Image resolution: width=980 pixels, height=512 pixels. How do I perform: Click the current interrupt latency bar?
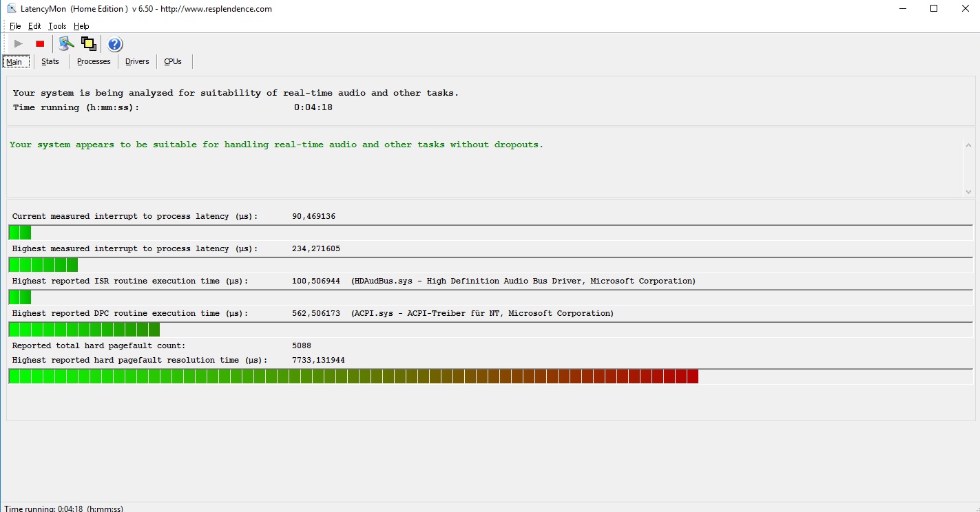click(490, 233)
